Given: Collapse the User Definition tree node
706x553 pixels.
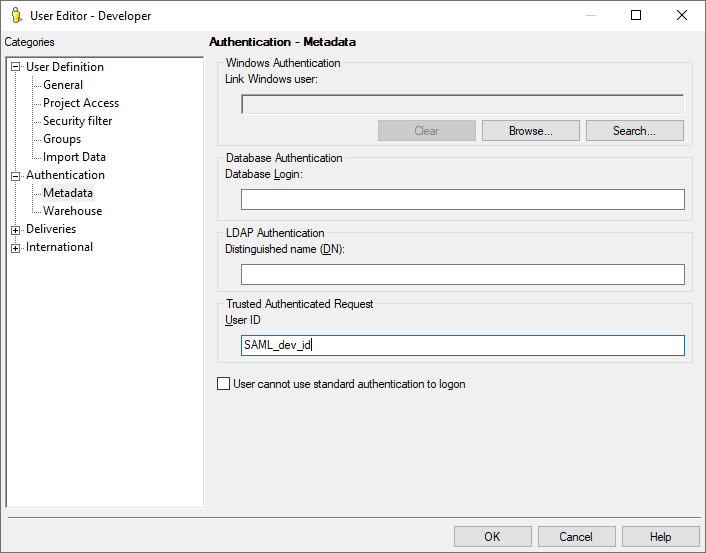Looking at the screenshot, I should (x=16, y=67).
